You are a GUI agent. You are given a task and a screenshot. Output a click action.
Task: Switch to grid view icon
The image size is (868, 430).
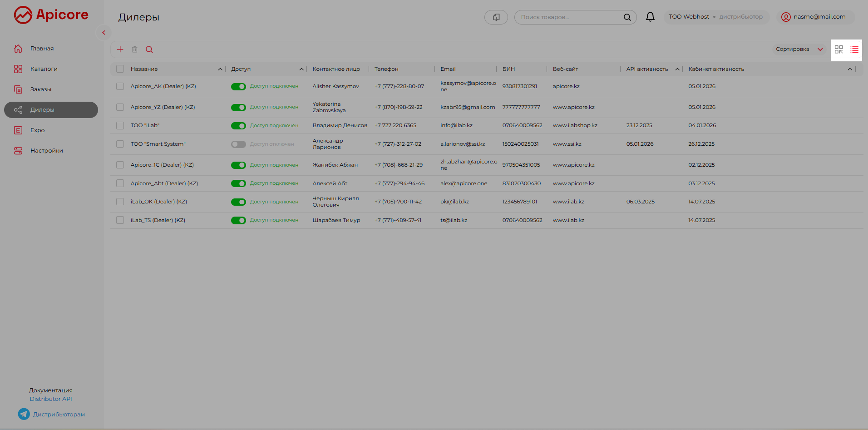pos(838,49)
